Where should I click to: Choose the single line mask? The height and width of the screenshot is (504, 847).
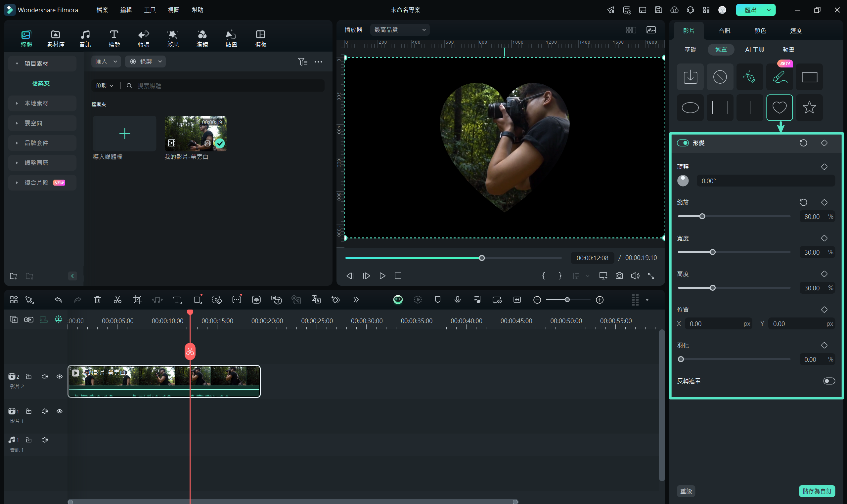[x=750, y=107]
